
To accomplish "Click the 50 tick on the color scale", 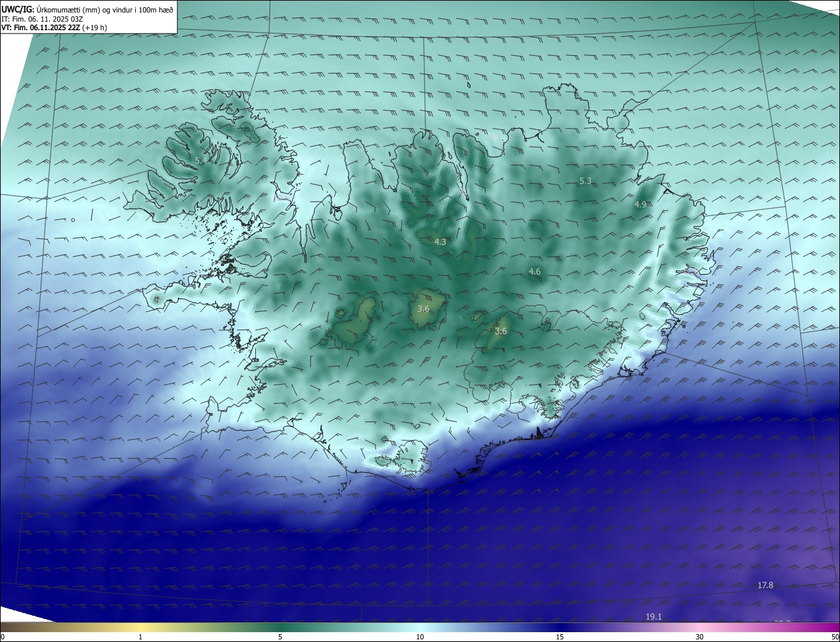I will pyautogui.click(x=835, y=637).
